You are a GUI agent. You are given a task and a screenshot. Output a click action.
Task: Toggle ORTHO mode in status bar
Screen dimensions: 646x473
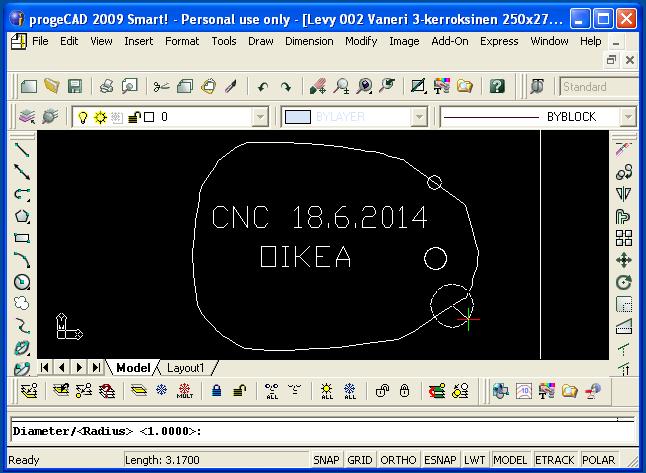coord(396,460)
